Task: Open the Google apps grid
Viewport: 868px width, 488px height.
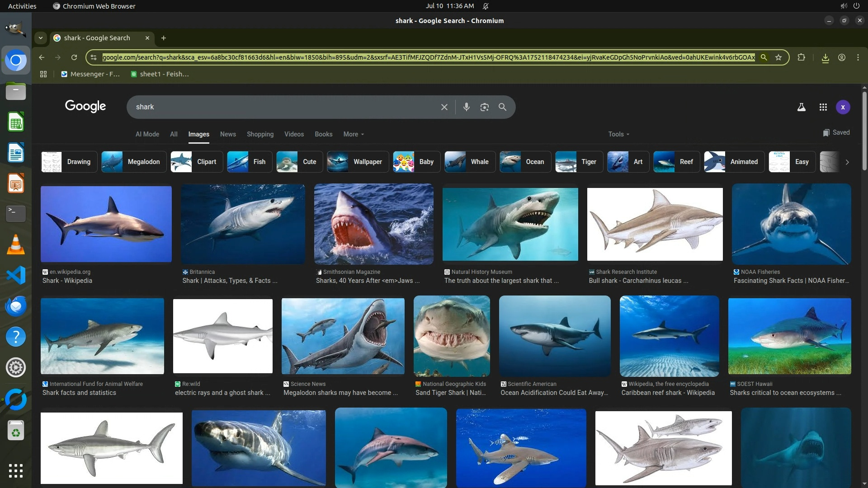Action: click(x=823, y=107)
